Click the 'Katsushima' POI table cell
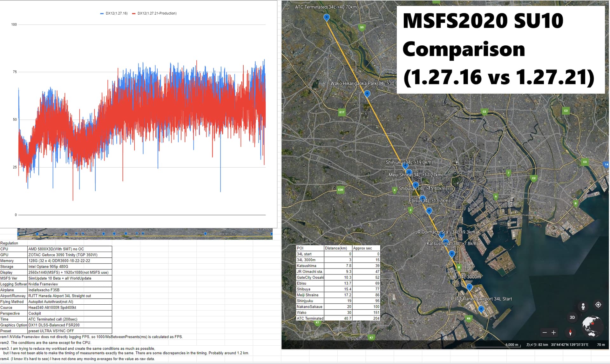Viewport: 610px width, 364px height. (x=310, y=266)
